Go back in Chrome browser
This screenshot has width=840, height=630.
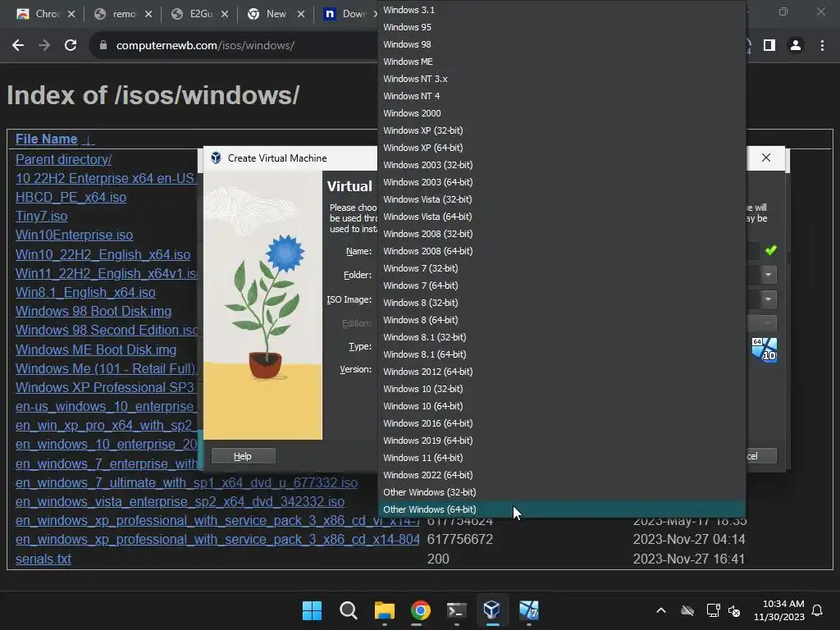(18, 46)
